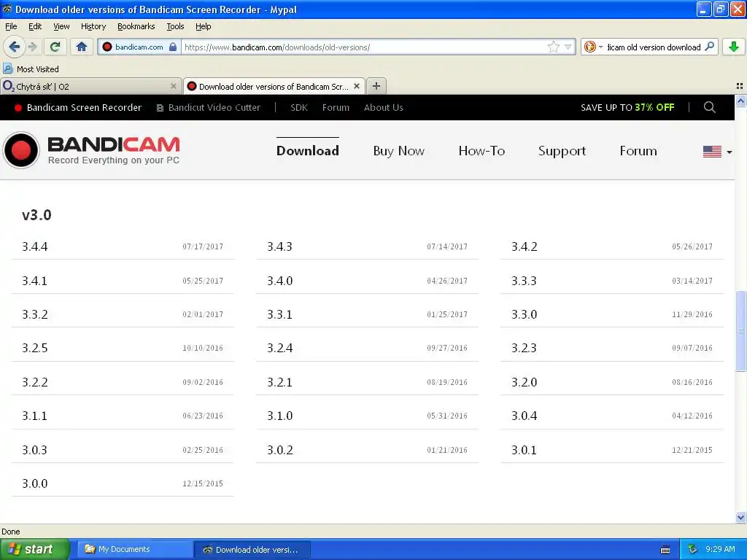747x560 pixels.
Task: Switch to the Chytrá síť | O2 tab
Action: coord(90,86)
